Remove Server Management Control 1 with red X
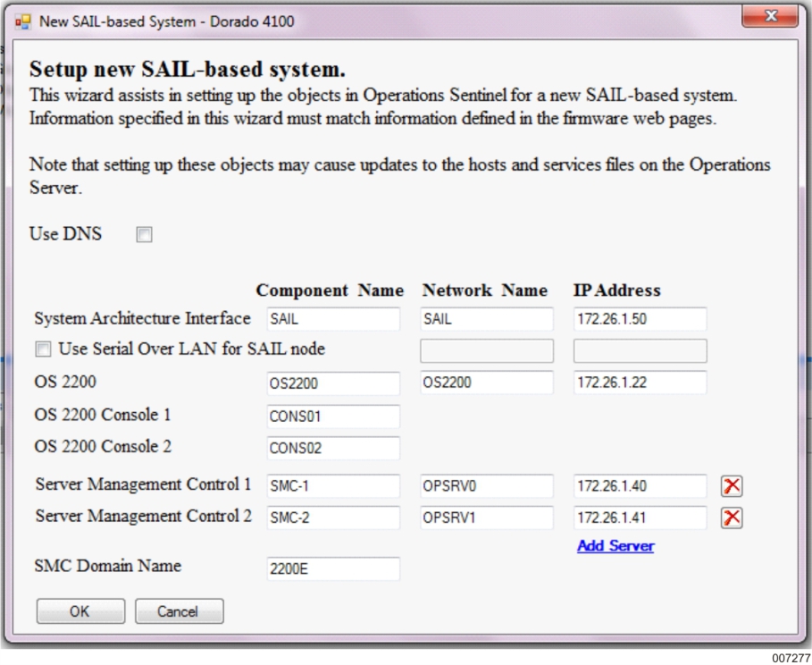Image resolution: width=812 pixels, height=665 pixels. click(x=732, y=486)
